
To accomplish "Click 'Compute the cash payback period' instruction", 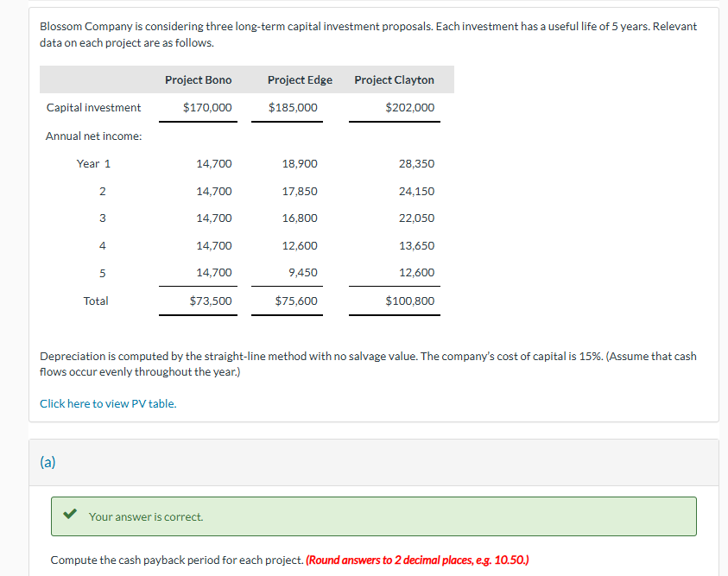I will (x=177, y=560).
